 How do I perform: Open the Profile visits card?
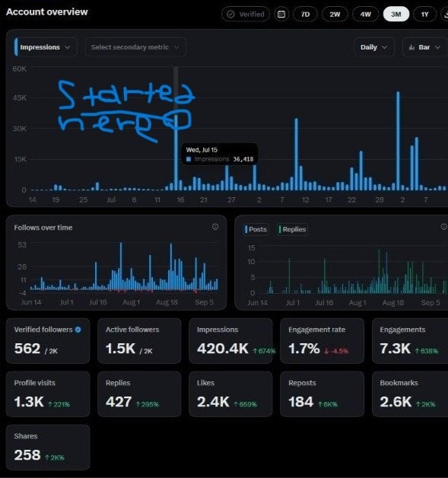(x=48, y=394)
